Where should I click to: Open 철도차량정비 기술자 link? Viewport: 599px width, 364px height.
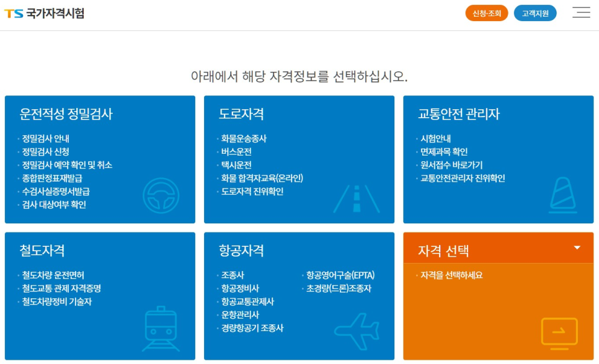57,302
